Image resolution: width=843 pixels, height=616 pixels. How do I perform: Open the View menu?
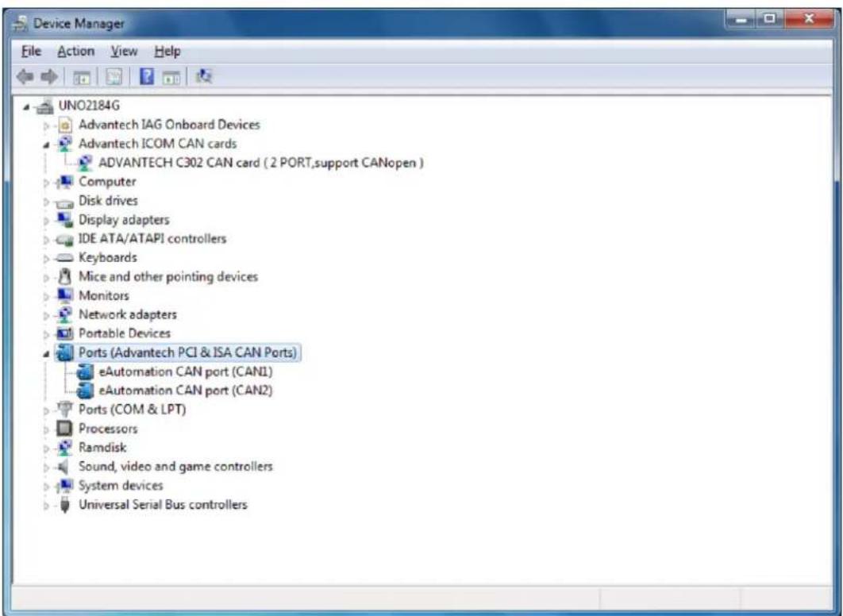tap(124, 52)
